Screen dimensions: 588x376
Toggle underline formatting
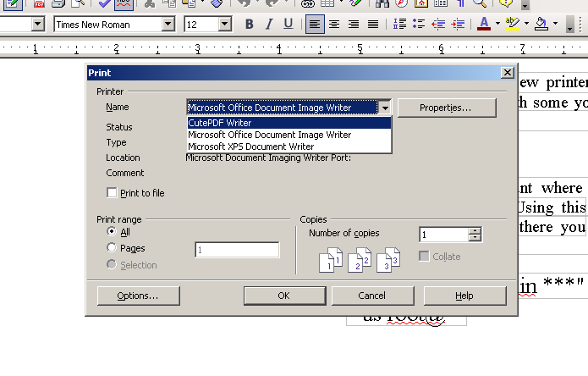click(288, 25)
